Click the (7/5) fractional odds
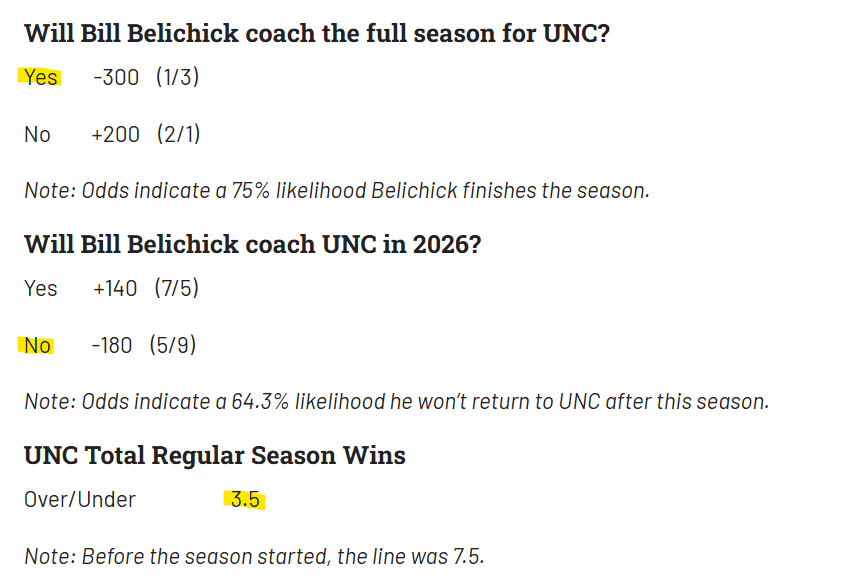The width and height of the screenshot is (847, 577). point(176,289)
